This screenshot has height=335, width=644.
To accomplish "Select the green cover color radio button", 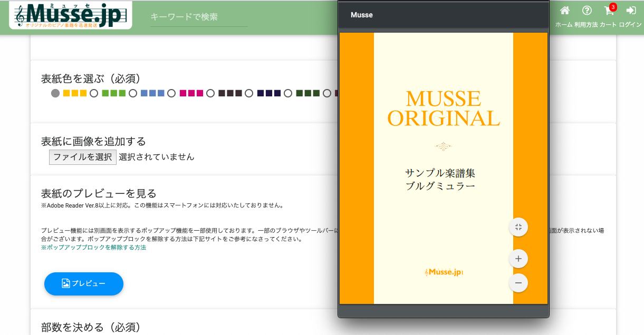I will click(94, 93).
